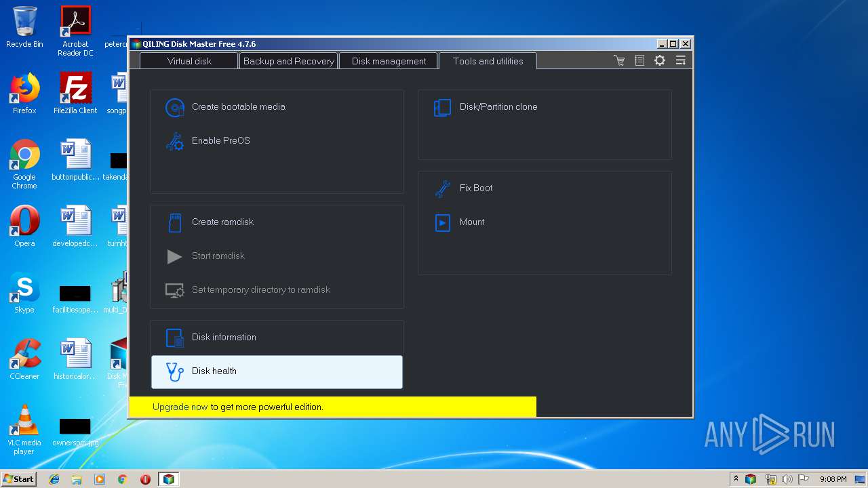The width and height of the screenshot is (868, 488).
Task: Click the Mount play-box icon
Action: (442, 222)
